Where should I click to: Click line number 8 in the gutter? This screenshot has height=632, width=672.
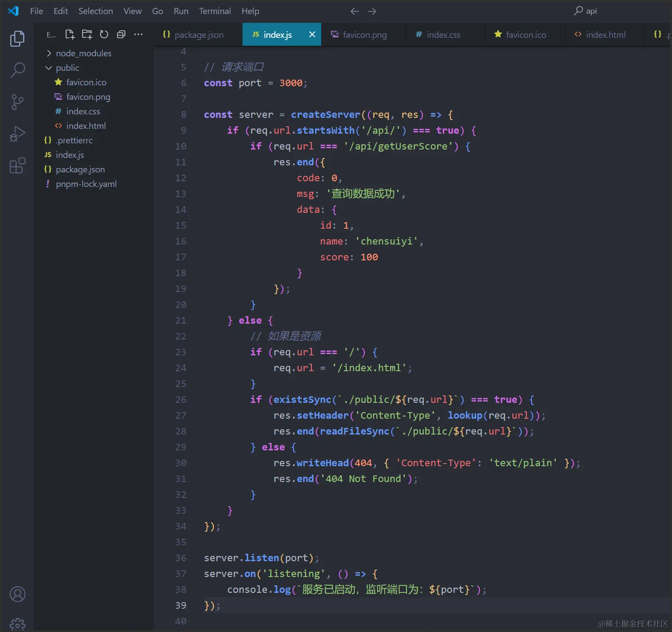point(184,114)
